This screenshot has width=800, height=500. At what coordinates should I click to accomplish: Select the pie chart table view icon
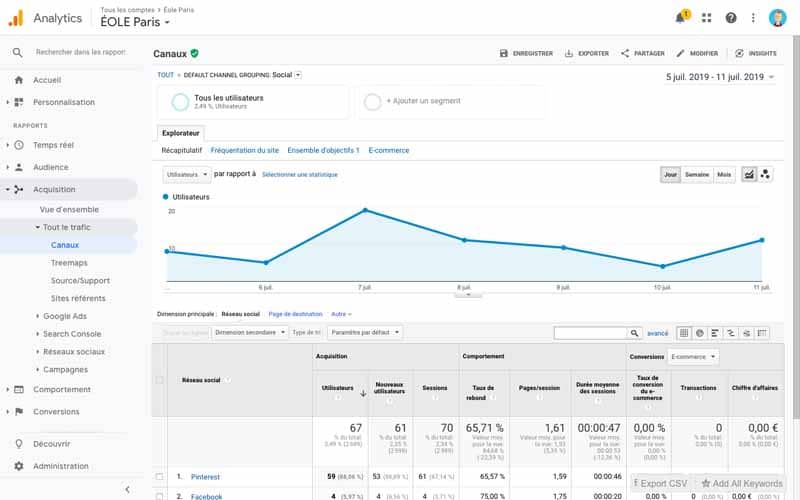(699, 333)
